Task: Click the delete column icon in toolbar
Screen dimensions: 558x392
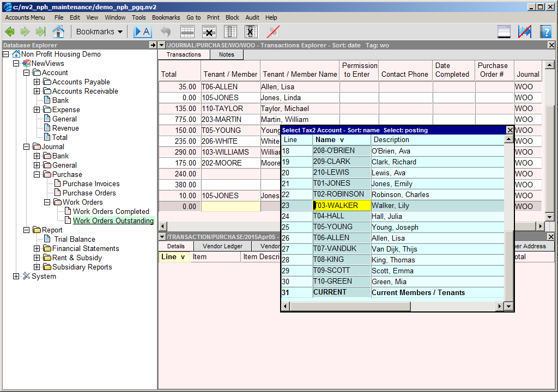Action: [x=251, y=32]
